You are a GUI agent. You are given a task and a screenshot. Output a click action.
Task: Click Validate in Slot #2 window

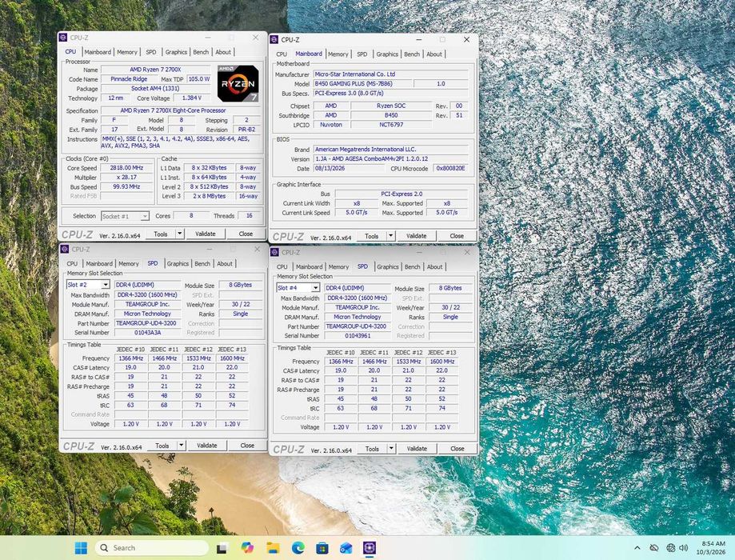[x=206, y=445]
